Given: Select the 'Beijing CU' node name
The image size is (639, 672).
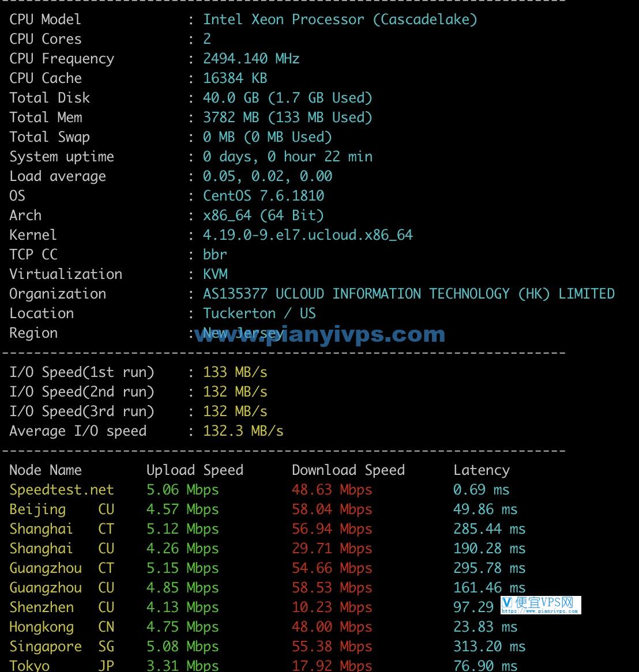Looking at the screenshot, I should point(62,509).
